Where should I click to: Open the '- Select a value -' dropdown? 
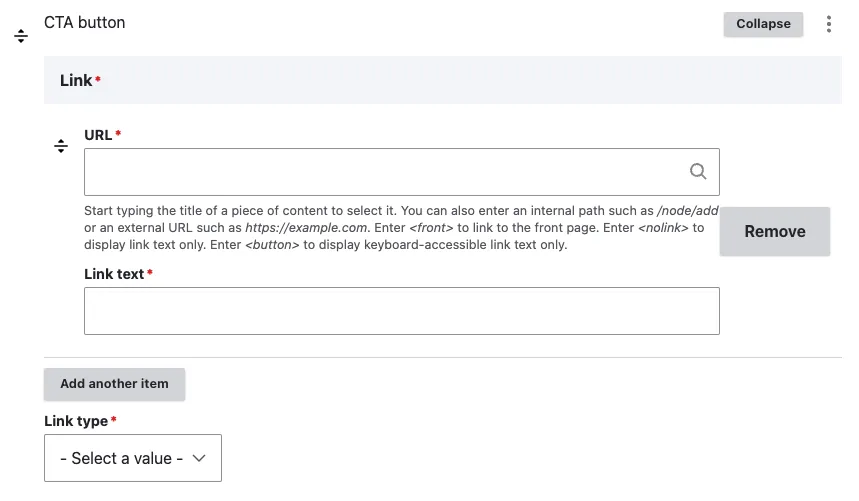point(133,458)
